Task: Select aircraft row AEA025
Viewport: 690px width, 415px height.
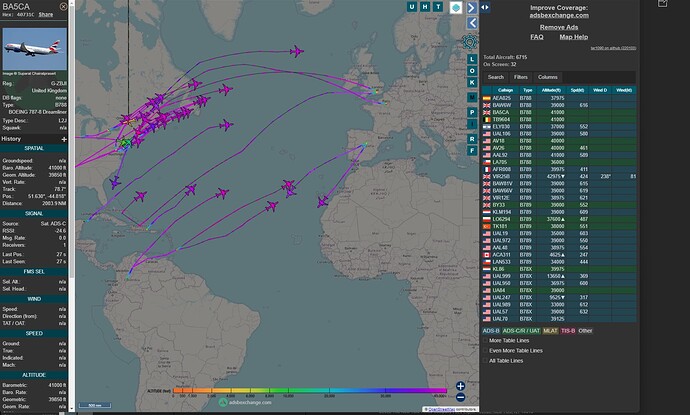Action: (559, 98)
